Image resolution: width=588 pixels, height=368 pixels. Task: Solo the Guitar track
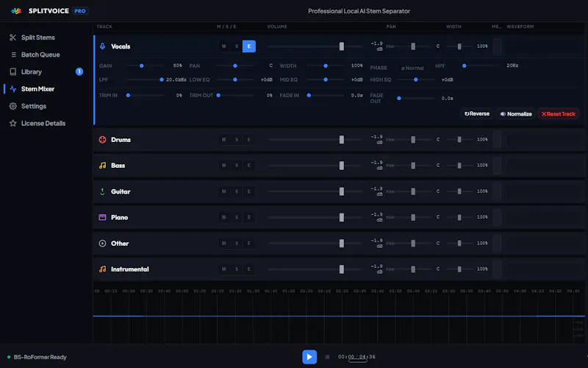tap(237, 191)
